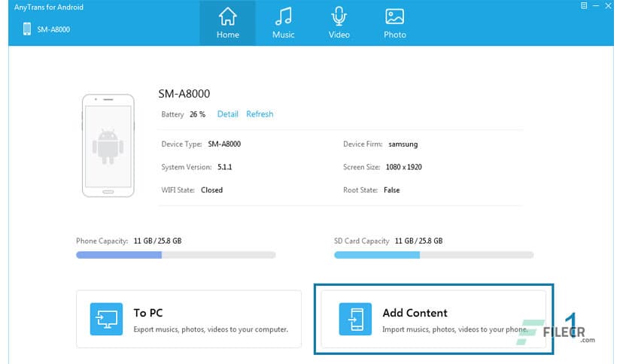
Task: Refresh the device information
Action: point(260,114)
